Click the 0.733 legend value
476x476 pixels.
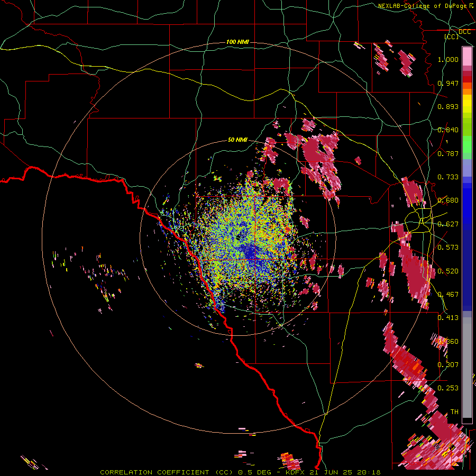coord(448,177)
